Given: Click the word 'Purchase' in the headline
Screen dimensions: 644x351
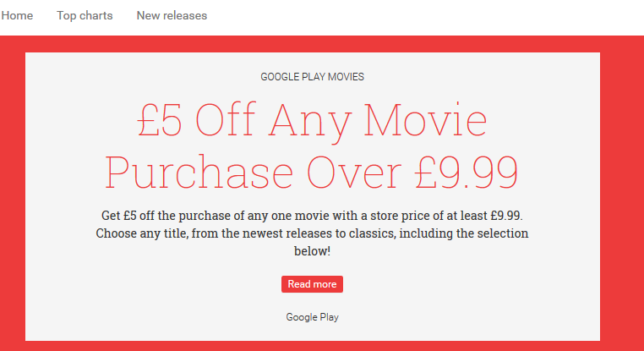Looking at the screenshot, I should (199, 172).
